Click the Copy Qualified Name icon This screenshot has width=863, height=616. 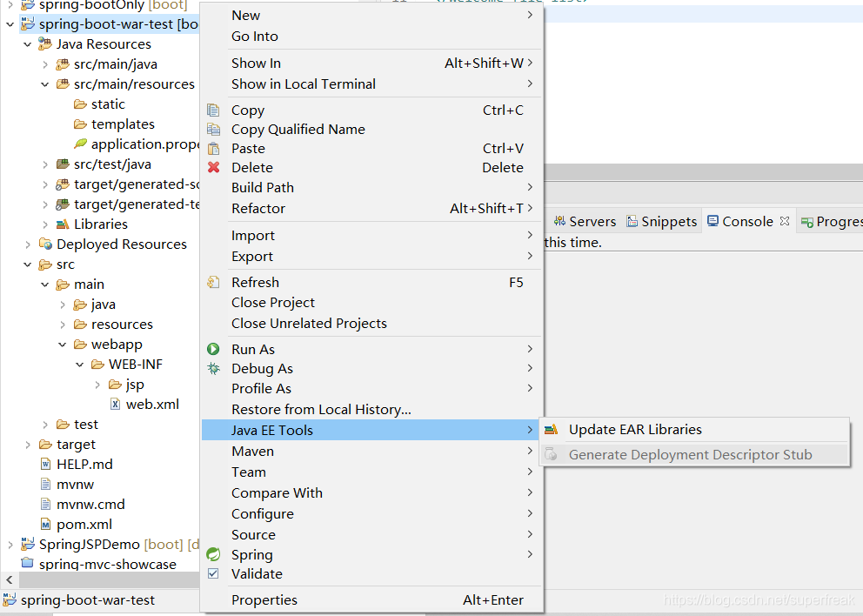click(x=213, y=130)
